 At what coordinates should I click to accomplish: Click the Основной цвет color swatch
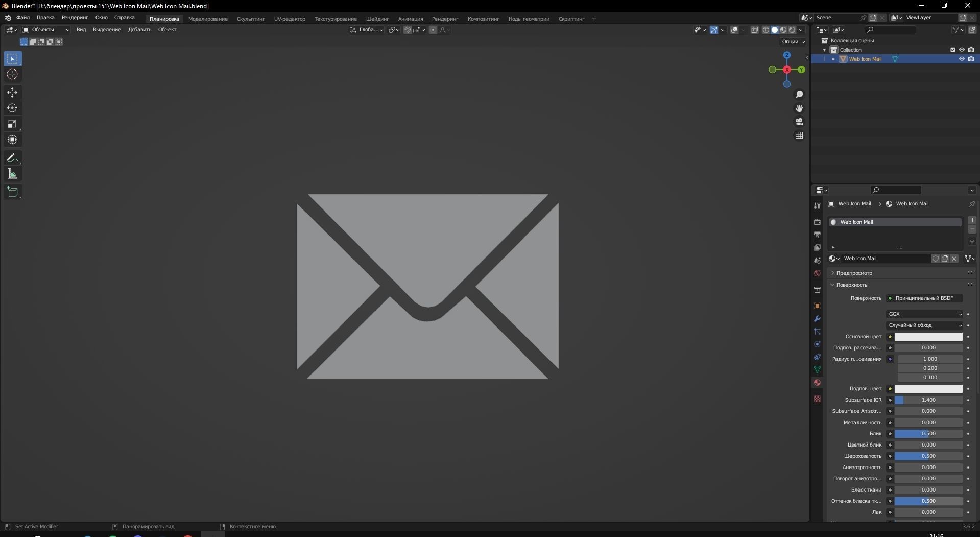(x=929, y=337)
